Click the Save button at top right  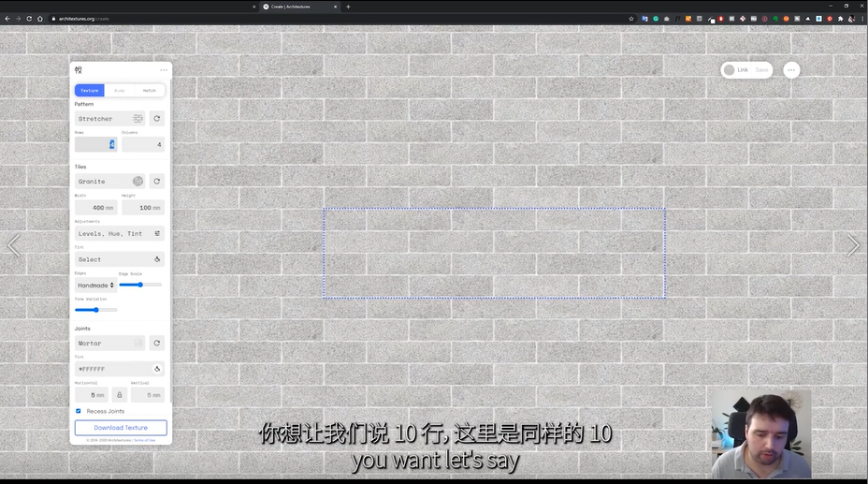pos(761,70)
